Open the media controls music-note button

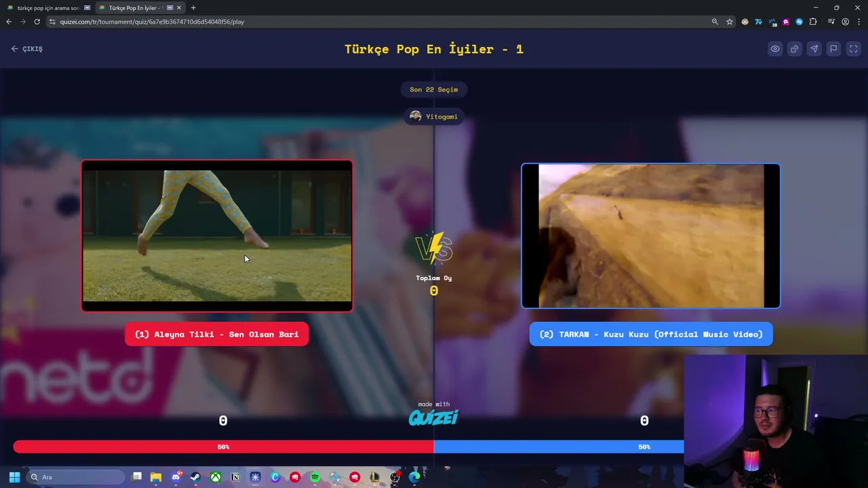pyautogui.click(x=831, y=22)
